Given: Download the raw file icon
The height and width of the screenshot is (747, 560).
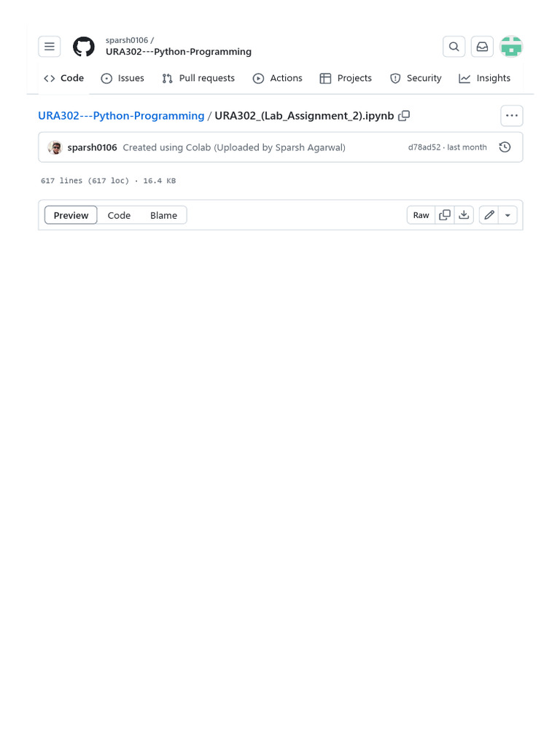Looking at the screenshot, I should tap(464, 215).
